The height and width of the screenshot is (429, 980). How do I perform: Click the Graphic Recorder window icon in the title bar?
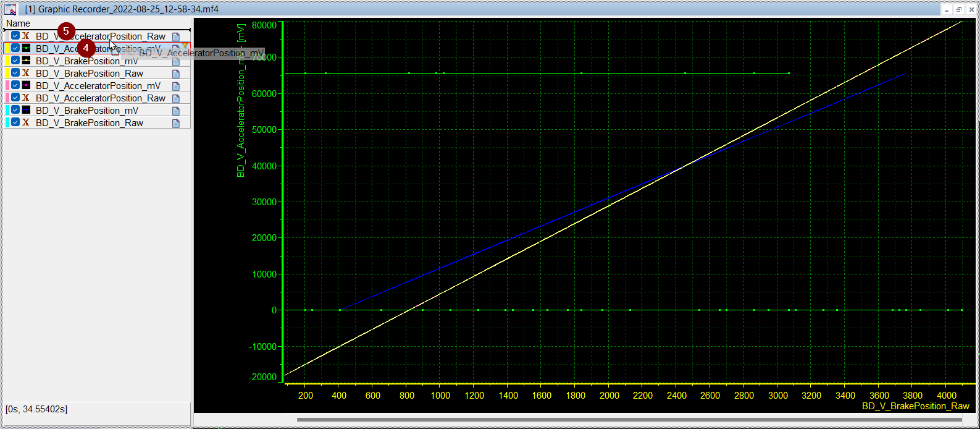tap(10, 9)
